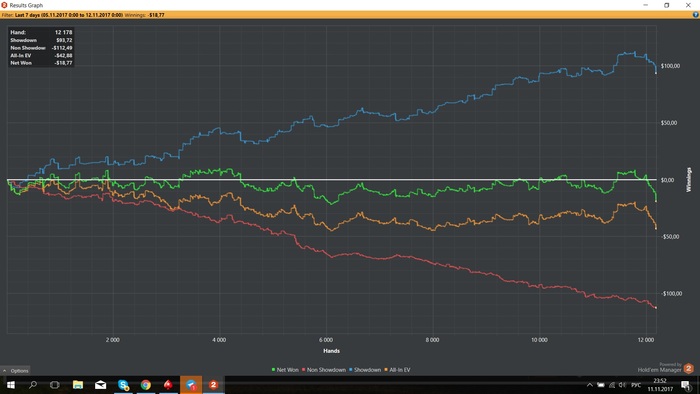
Task: Open File Explorer from the taskbar
Action: (78, 385)
